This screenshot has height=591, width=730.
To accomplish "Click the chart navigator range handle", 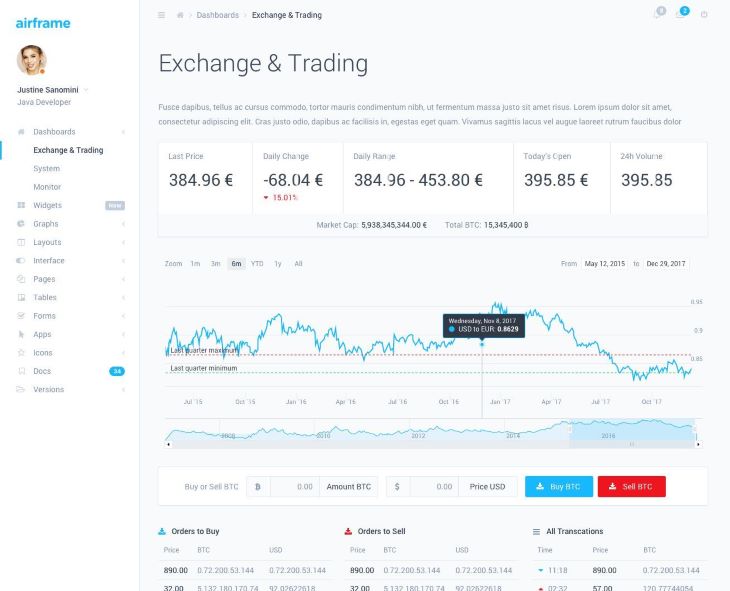I will click(569, 429).
